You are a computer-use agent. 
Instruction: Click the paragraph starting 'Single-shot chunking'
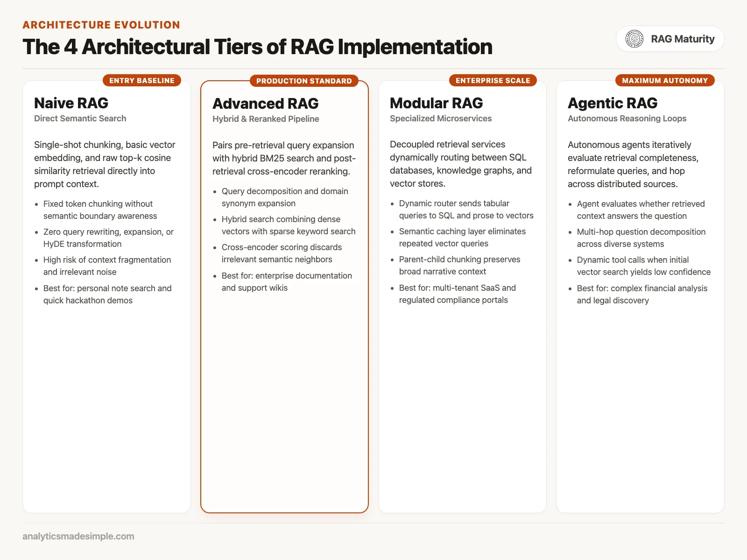(105, 164)
